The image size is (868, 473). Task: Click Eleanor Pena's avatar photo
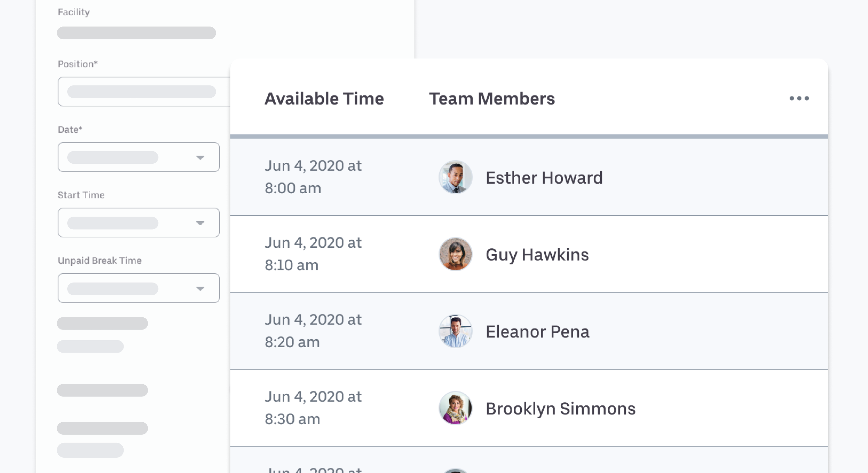tap(455, 331)
